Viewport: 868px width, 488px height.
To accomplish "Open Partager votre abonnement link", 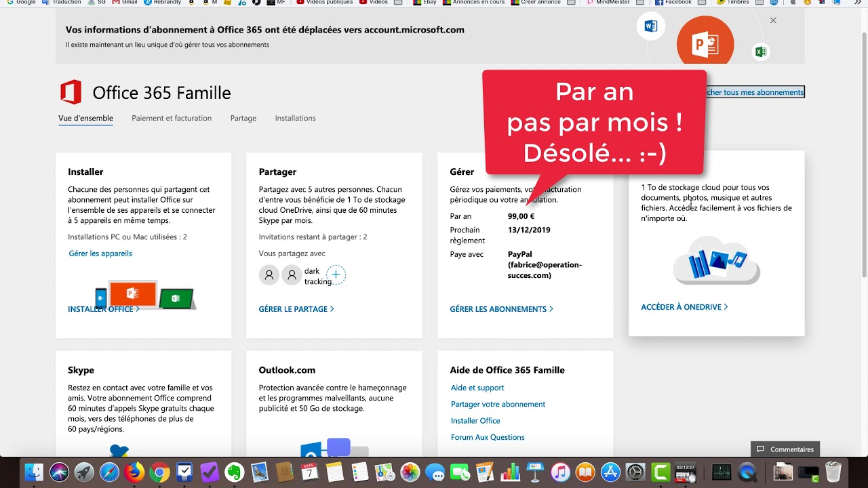I will pyautogui.click(x=498, y=404).
